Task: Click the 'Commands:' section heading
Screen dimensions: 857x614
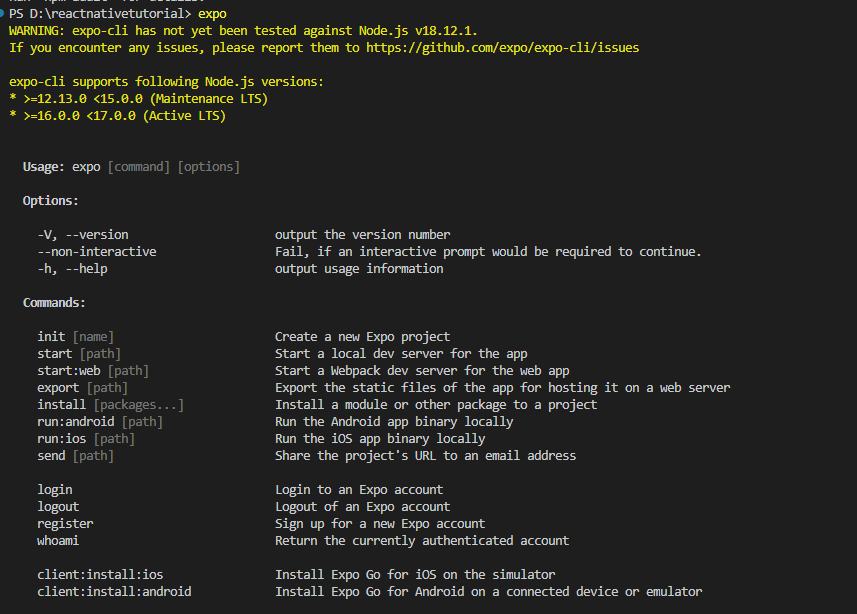Action: [x=54, y=303]
